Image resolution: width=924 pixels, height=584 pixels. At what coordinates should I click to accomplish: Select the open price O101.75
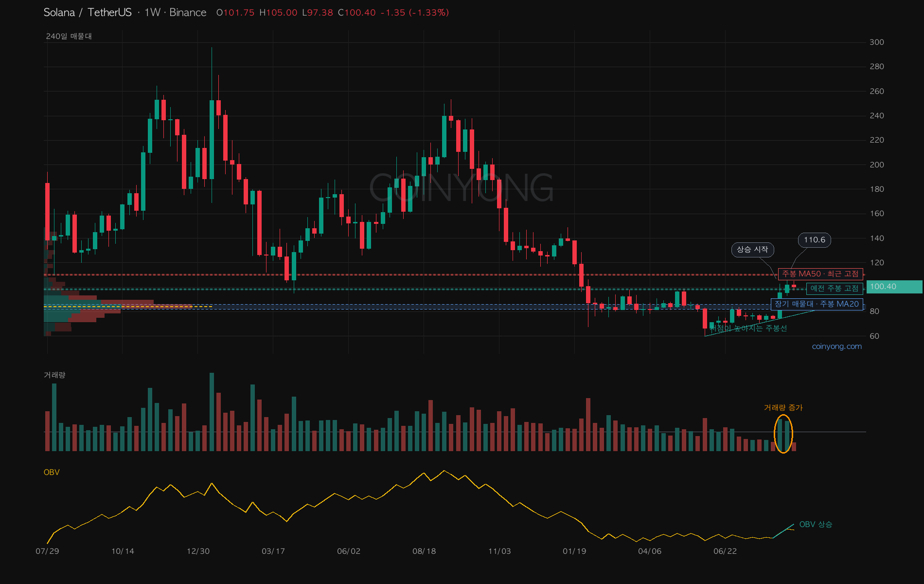235,13
